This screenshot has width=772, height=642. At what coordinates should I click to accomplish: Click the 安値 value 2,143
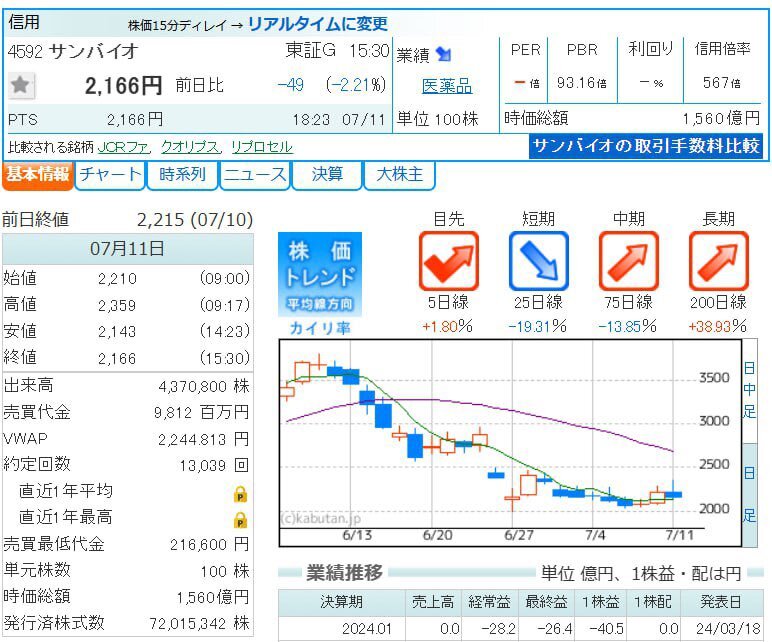tap(117, 331)
